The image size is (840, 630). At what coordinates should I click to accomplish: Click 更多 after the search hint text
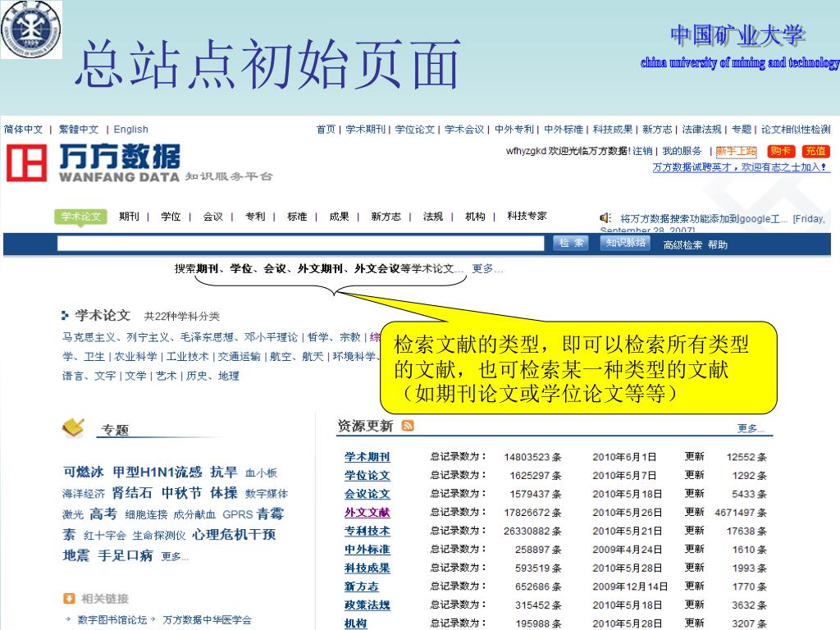pyautogui.click(x=487, y=268)
